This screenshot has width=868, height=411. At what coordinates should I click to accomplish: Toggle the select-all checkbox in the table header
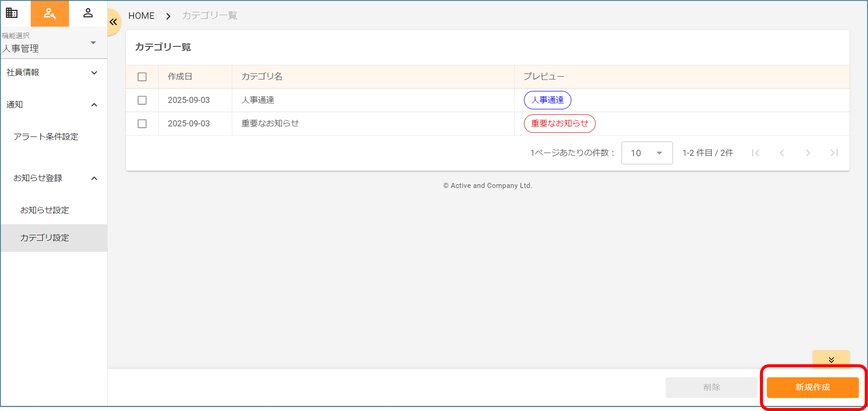pyautogui.click(x=142, y=77)
